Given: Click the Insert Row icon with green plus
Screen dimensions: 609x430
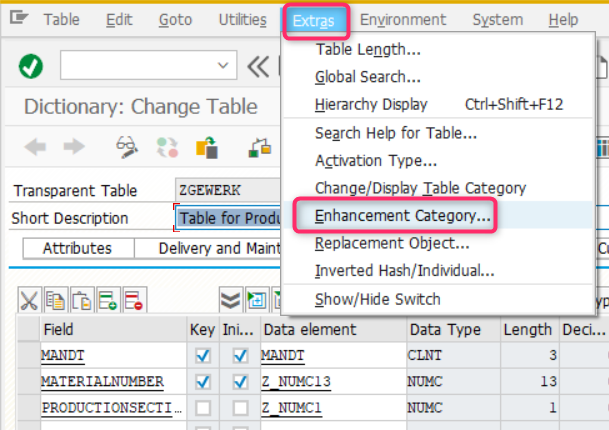Looking at the screenshot, I should click(107, 299).
